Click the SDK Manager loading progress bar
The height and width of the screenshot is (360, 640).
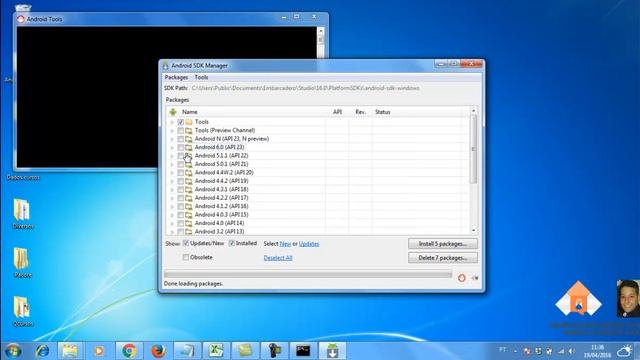pos(308,274)
